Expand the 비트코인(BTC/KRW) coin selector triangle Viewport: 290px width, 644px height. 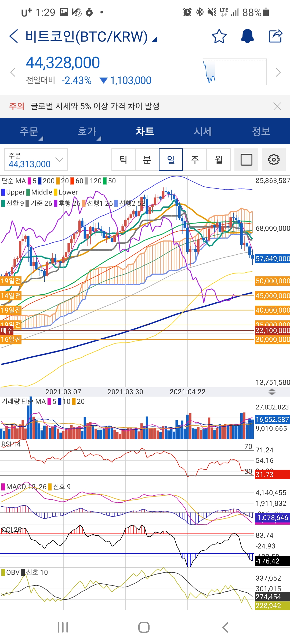(x=154, y=40)
